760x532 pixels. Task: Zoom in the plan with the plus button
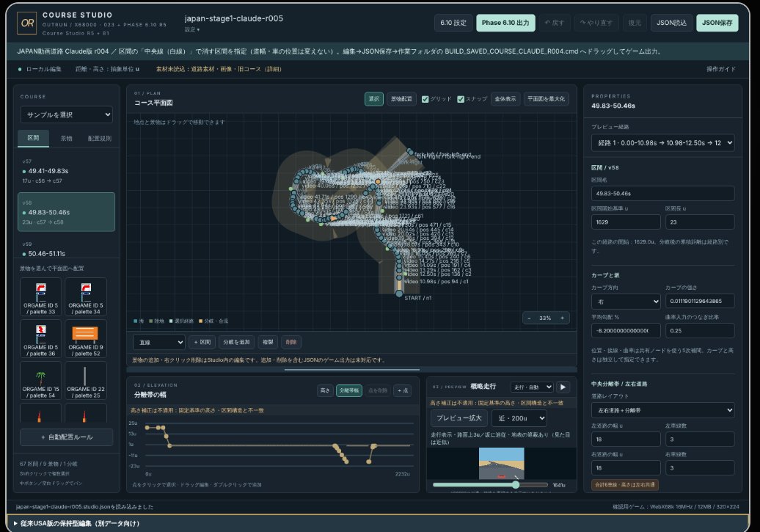click(562, 318)
